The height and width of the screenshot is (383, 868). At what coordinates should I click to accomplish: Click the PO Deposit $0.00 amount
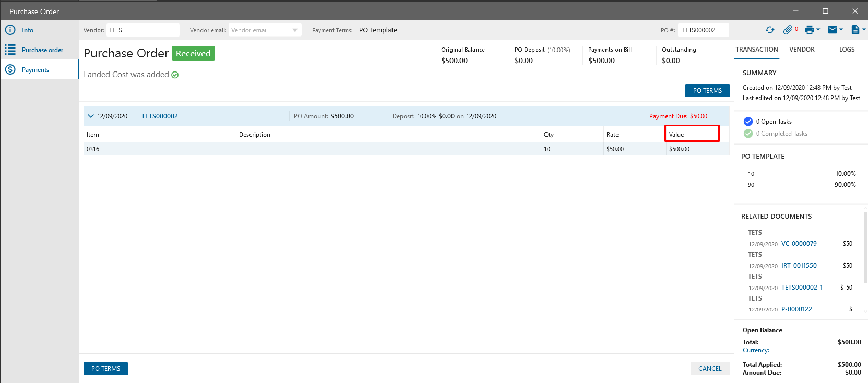(x=524, y=61)
